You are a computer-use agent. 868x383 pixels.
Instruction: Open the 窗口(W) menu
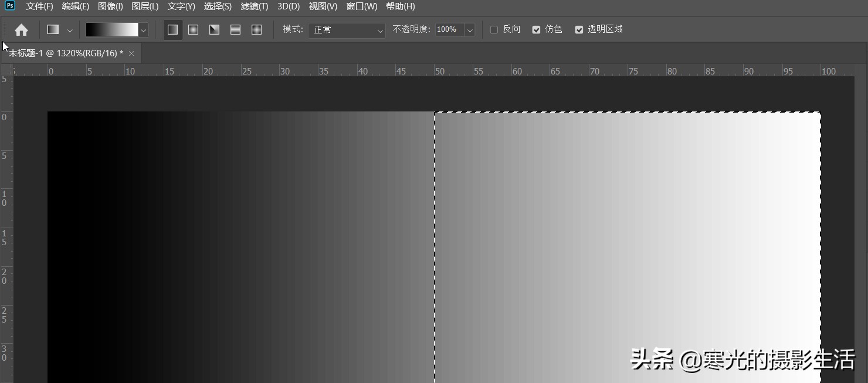click(x=362, y=6)
